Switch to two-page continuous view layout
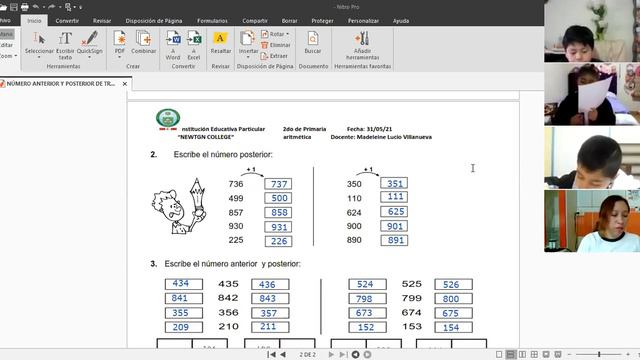The height and width of the screenshot is (360, 640). coord(534,354)
